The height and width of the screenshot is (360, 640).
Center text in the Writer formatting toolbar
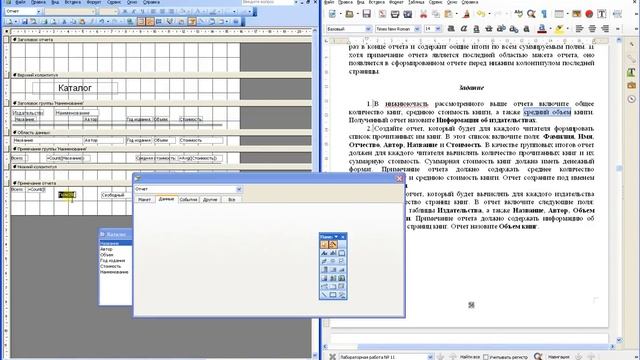pyautogui.click(x=592, y=29)
